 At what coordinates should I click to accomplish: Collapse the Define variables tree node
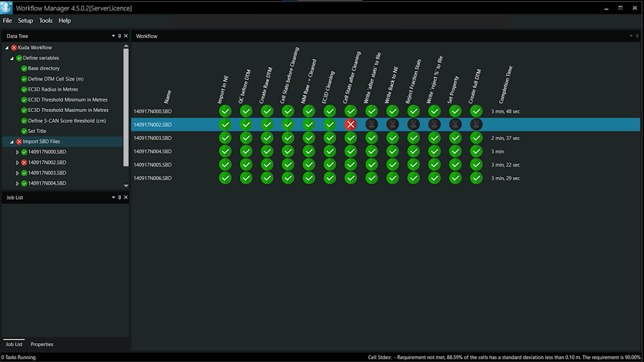tap(12, 58)
